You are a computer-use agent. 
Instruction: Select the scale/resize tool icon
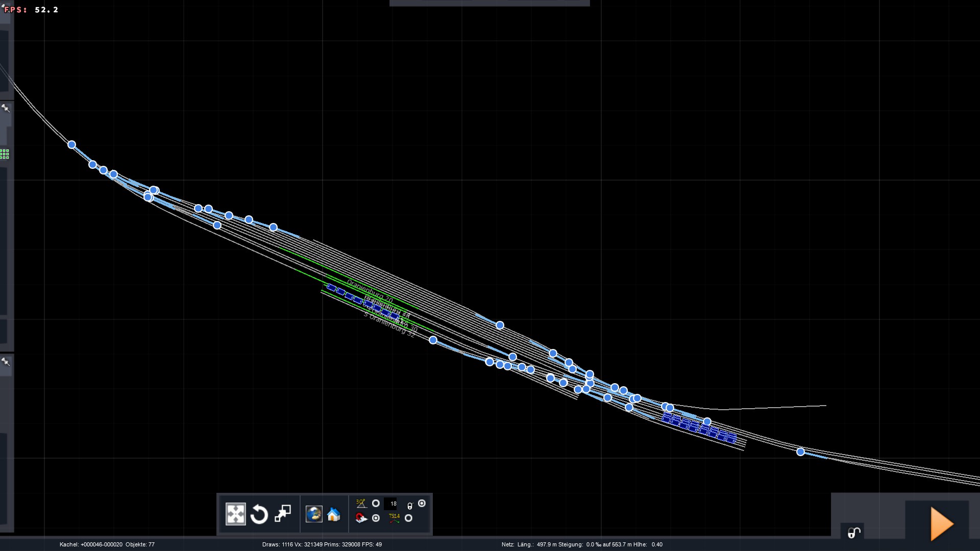click(x=283, y=514)
